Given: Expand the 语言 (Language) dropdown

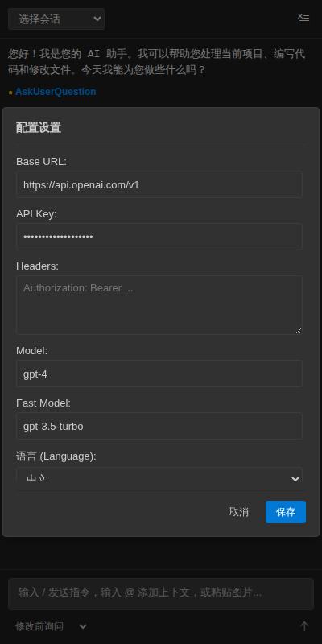Looking at the screenshot, I should [159, 474].
